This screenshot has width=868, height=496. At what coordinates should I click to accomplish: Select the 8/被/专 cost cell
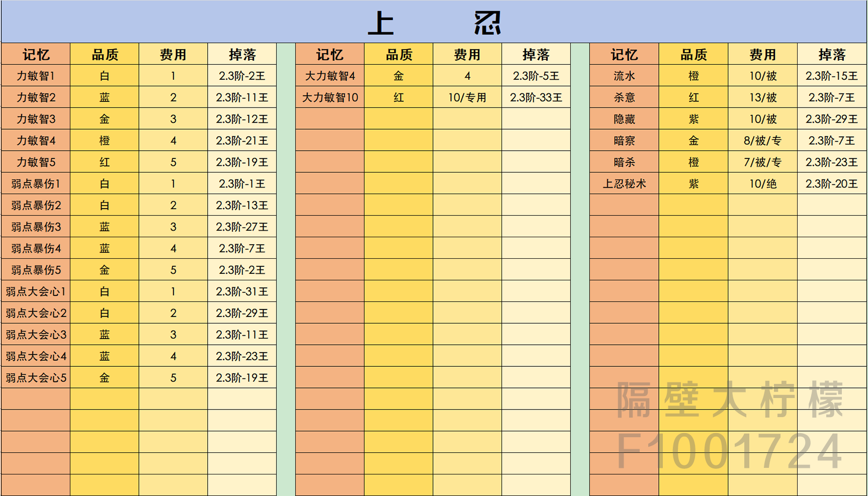pyautogui.click(x=762, y=141)
